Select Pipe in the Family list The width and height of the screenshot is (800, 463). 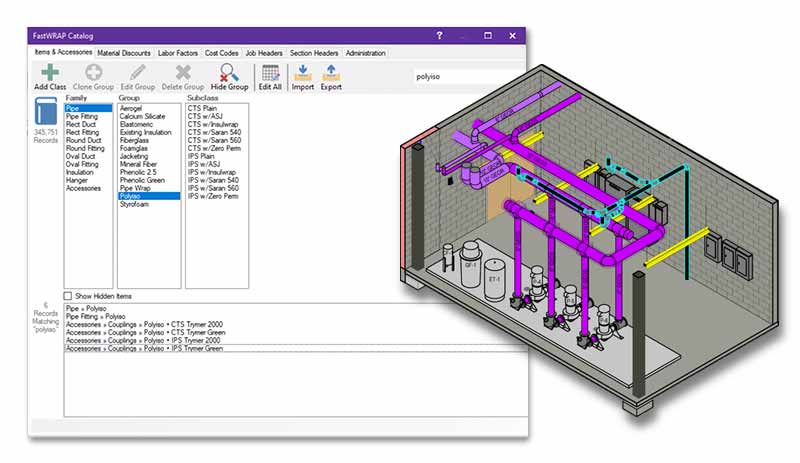pos(88,108)
